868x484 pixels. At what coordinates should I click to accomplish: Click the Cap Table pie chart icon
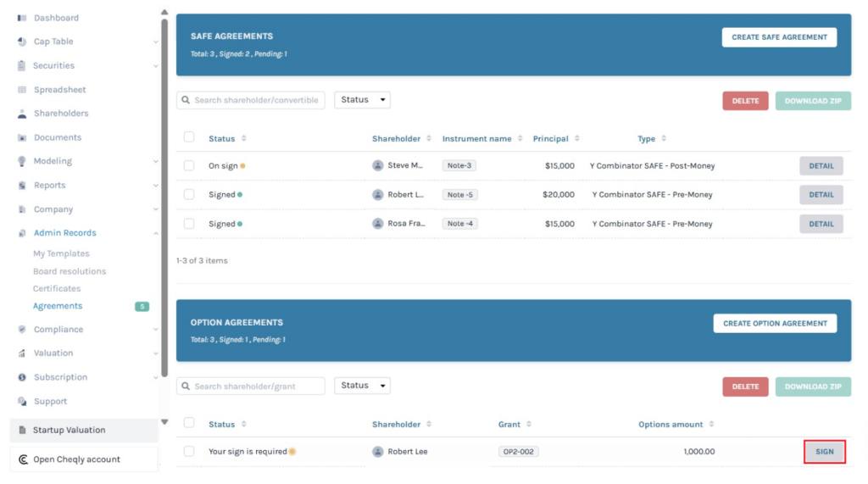pyautogui.click(x=22, y=42)
